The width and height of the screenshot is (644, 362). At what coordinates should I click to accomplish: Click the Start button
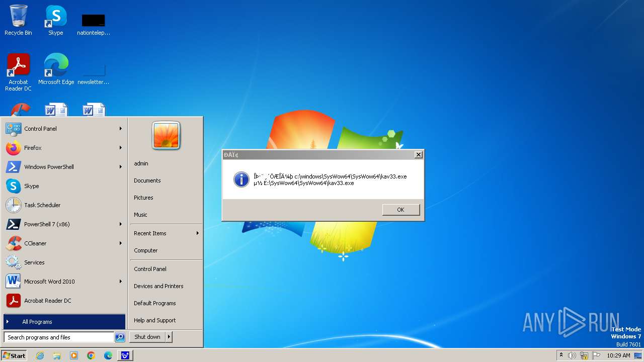(x=14, y=355)
